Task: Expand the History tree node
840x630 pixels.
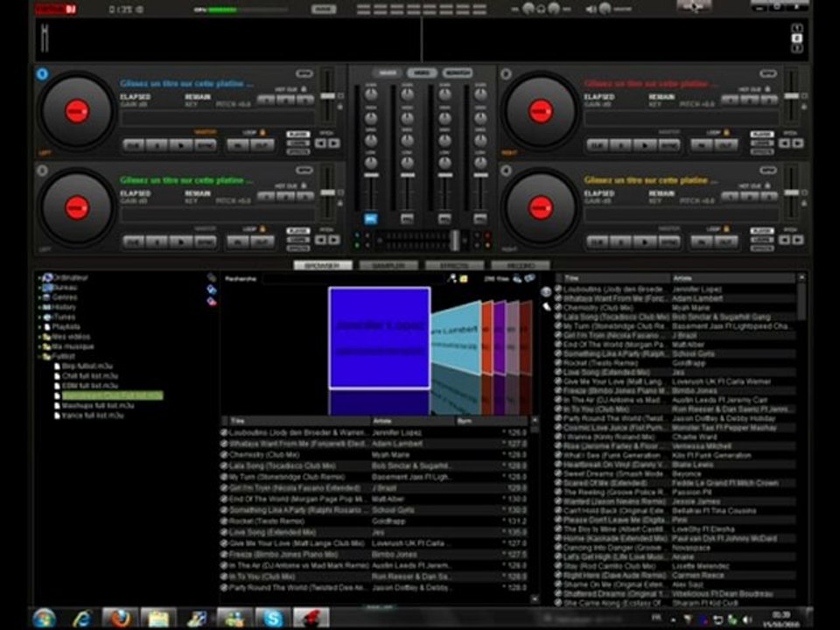Action: point(39,307)
